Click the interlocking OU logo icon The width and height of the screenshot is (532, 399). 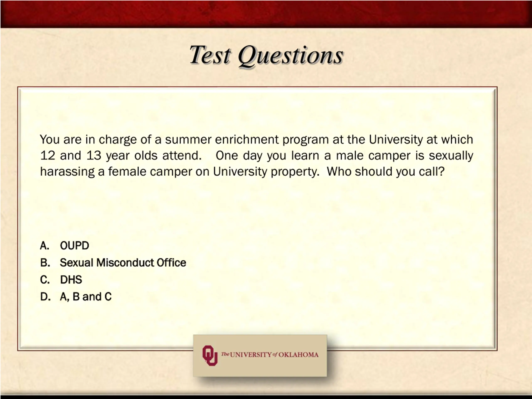(x=210, y=356)
